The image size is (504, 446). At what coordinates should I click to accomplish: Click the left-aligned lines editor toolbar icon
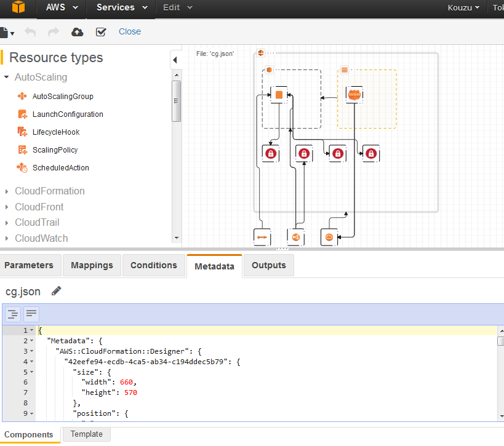click(x=31, y=314)
